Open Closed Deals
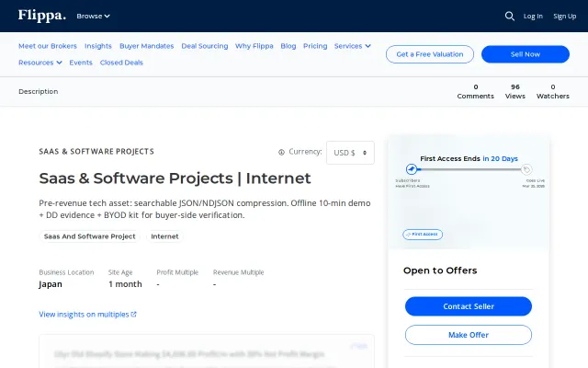Viewport: 588px width, 368px height. [121, 63]
